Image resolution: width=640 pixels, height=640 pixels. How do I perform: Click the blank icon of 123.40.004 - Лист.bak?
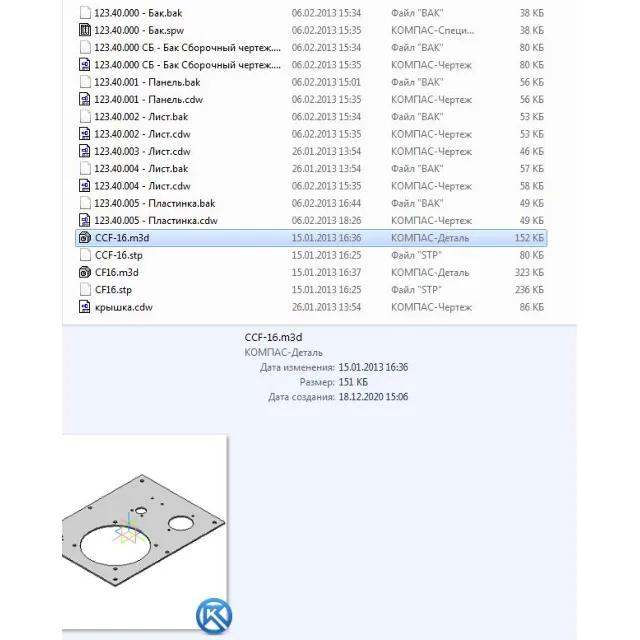[85, 169]
